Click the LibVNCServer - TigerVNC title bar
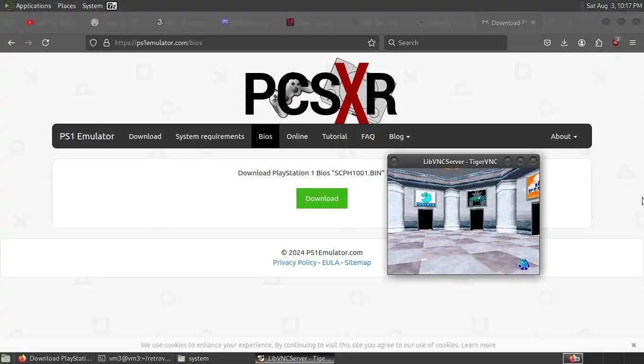This screenshot has height=364, width=644. 460,161
